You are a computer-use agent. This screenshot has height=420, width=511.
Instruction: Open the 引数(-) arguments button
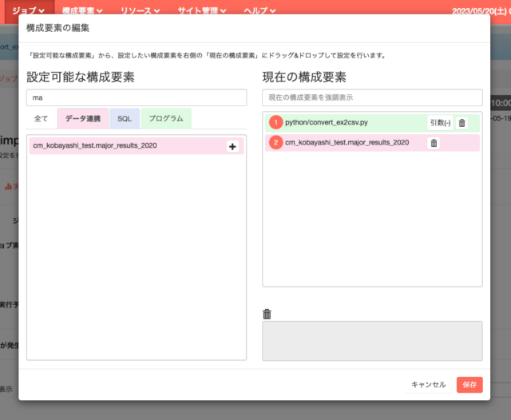pos(440,123)
